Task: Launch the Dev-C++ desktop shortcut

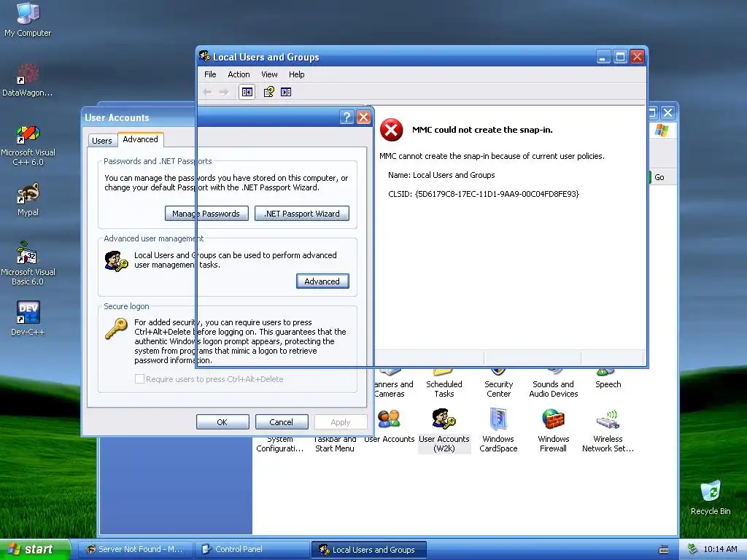Action: pos(28,318)
